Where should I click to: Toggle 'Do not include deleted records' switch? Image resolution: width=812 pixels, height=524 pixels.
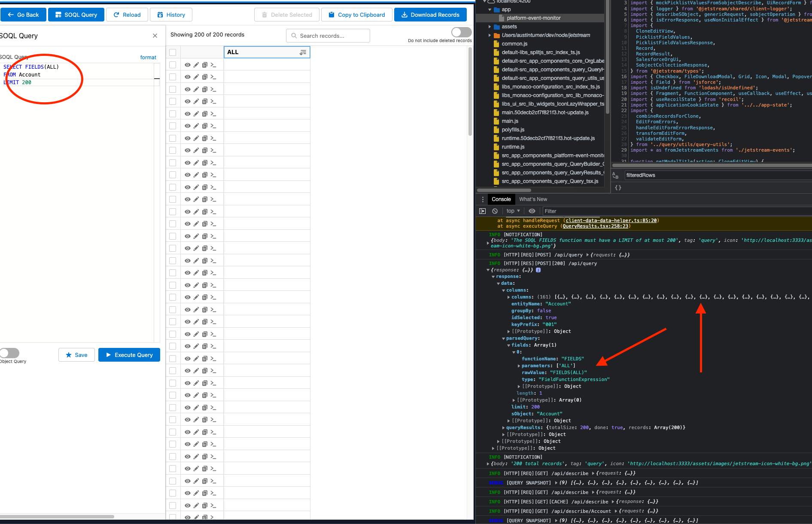[x=461, y=32]
